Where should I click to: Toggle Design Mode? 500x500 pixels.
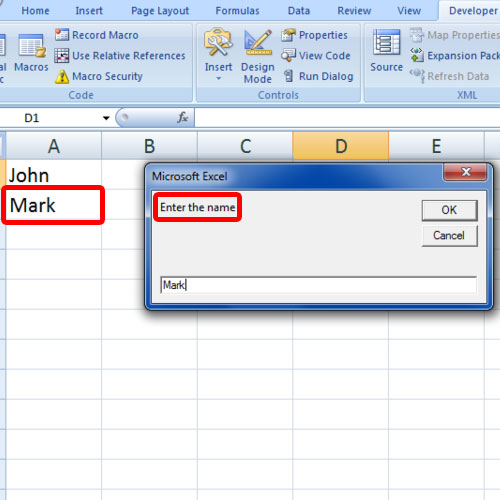(258, 57)
